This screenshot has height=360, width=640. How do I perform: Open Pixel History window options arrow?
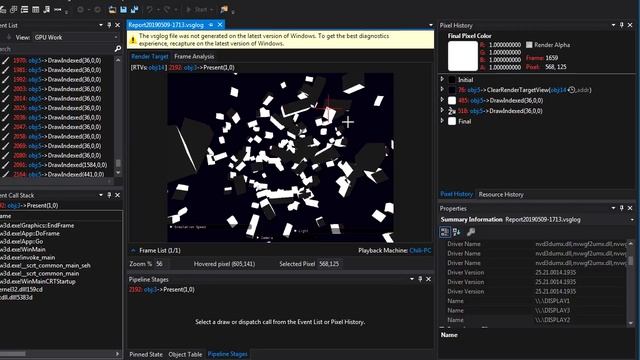pyautogui.click(x=613, y=25)
